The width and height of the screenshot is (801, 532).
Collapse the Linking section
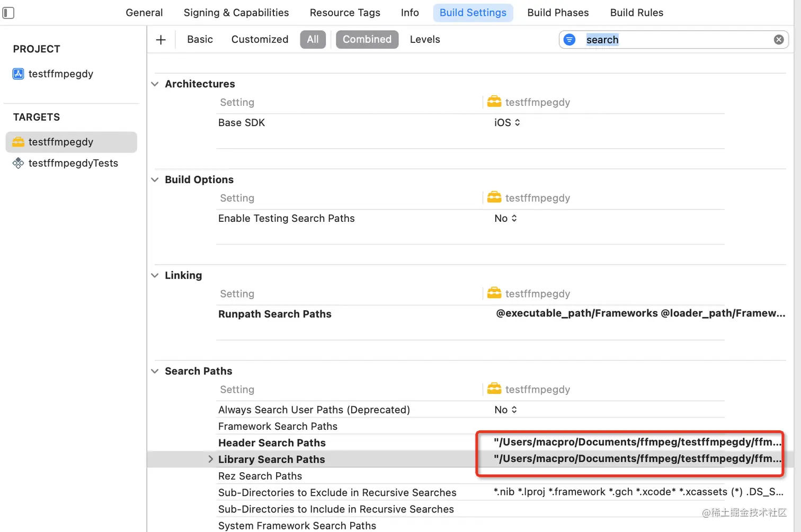click(155, 276)
